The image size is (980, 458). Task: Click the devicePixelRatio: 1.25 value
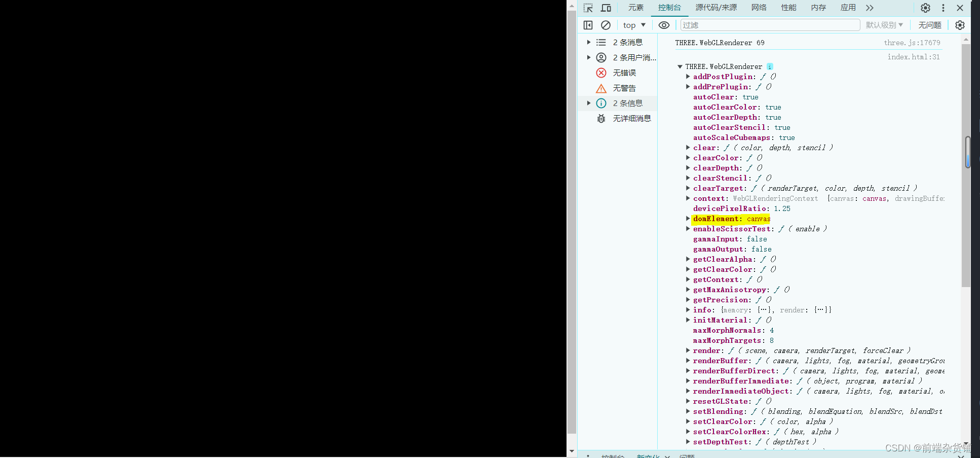[782, 208]
